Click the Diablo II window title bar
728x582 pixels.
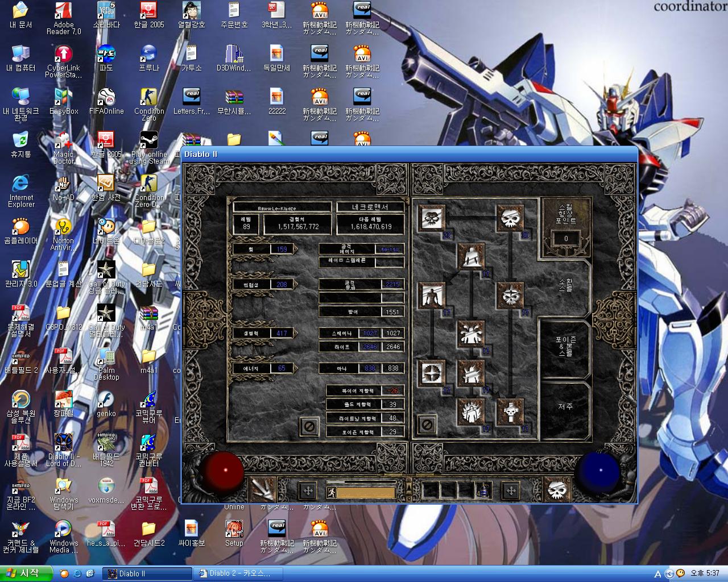click(409, 154)
